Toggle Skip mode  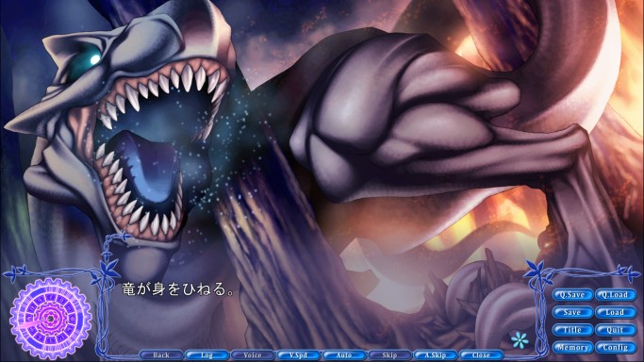pyautogui.click(x=389, y=355)
